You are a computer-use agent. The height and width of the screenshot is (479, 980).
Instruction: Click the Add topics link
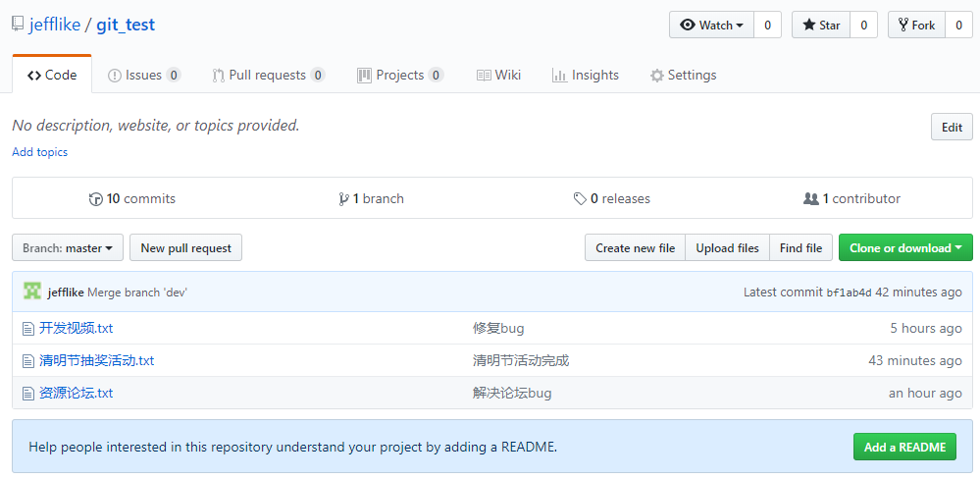40,152
